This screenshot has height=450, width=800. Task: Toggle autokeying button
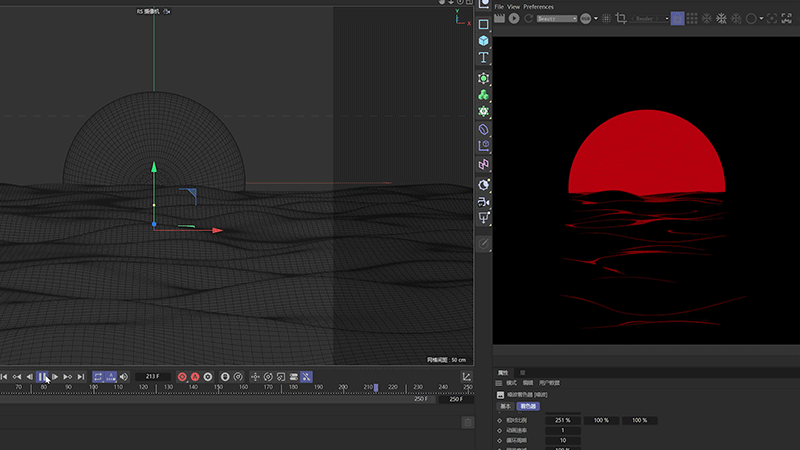[195, 377]
